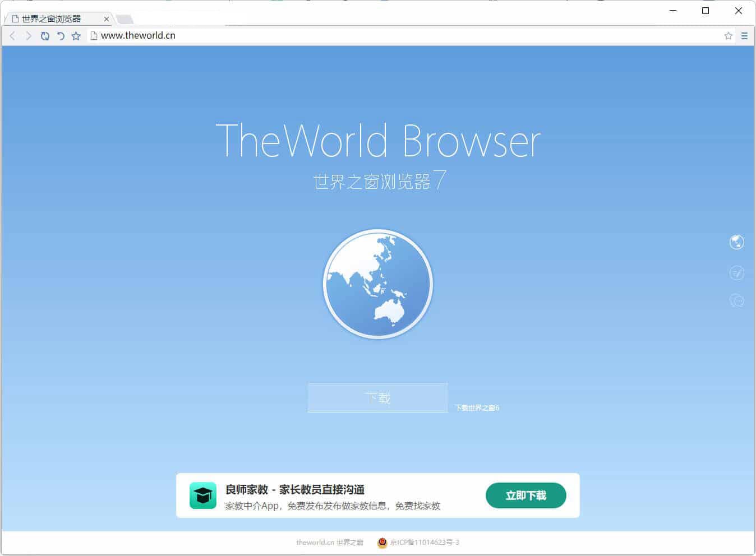Click the WeChat icon on right sidebar
756x556 pixels.
tap(736, 301)
